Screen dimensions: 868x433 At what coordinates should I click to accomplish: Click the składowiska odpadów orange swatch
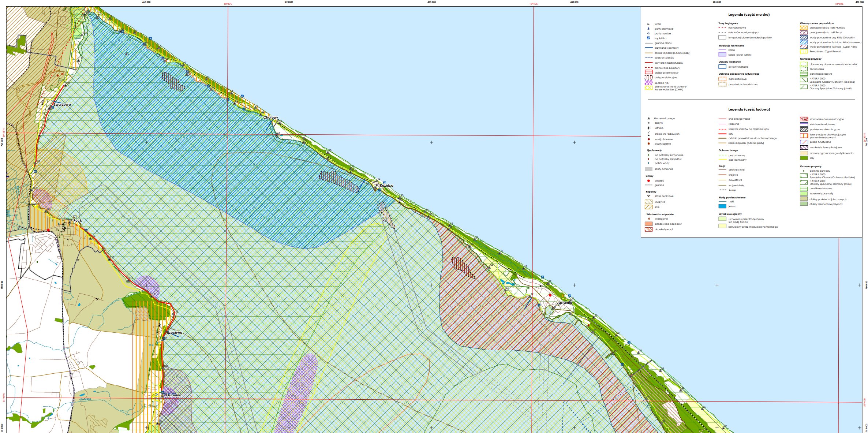(648, 224)
